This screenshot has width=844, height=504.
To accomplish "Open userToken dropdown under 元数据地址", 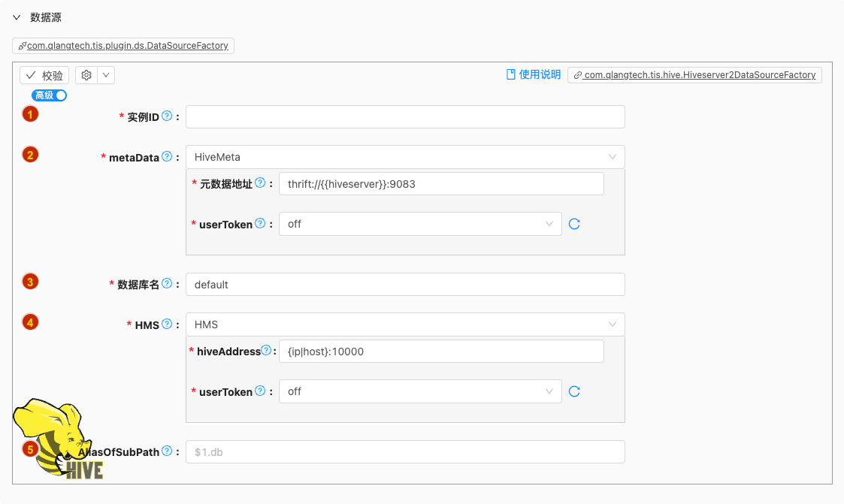I will point(419,224).
